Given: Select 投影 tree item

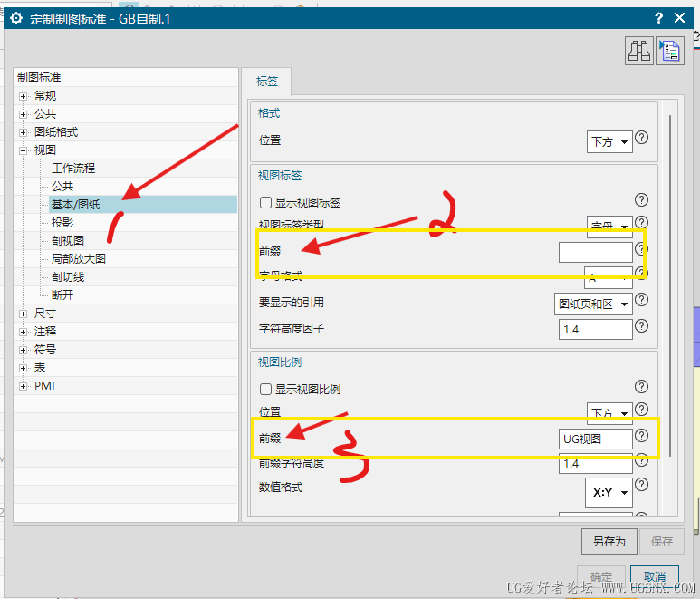Looking at the screenshot, I should tap(62, 222).
